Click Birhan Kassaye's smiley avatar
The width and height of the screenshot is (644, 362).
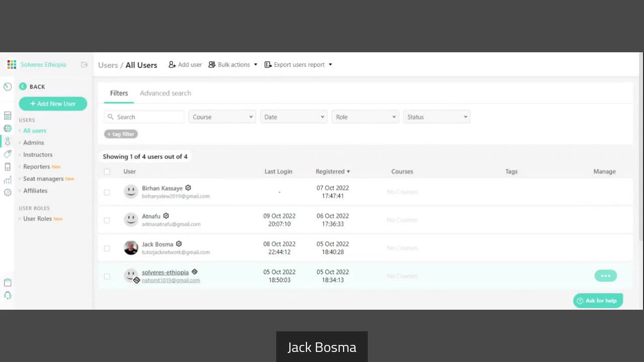coord(131,192)
